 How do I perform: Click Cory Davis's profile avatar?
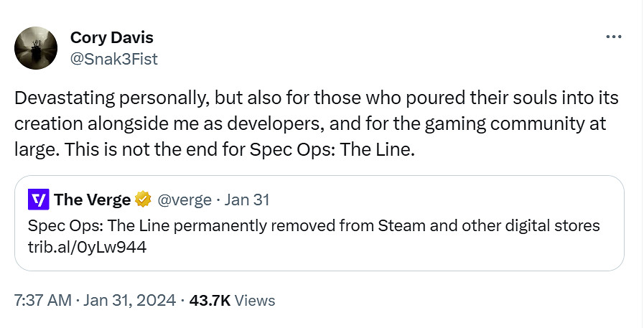(36, 48)
